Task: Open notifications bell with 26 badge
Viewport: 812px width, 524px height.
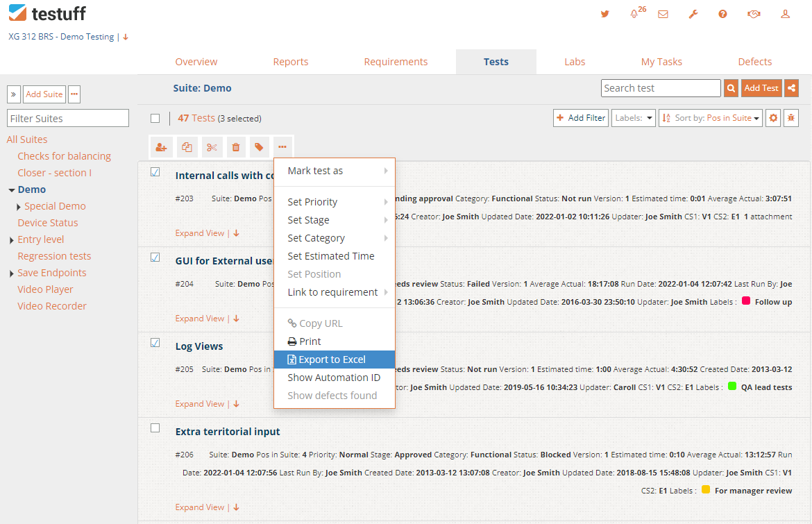Action: coord(634,14)
